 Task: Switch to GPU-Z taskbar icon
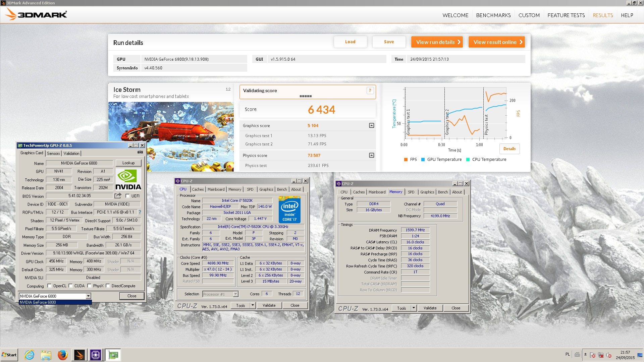tap(113, 355)
